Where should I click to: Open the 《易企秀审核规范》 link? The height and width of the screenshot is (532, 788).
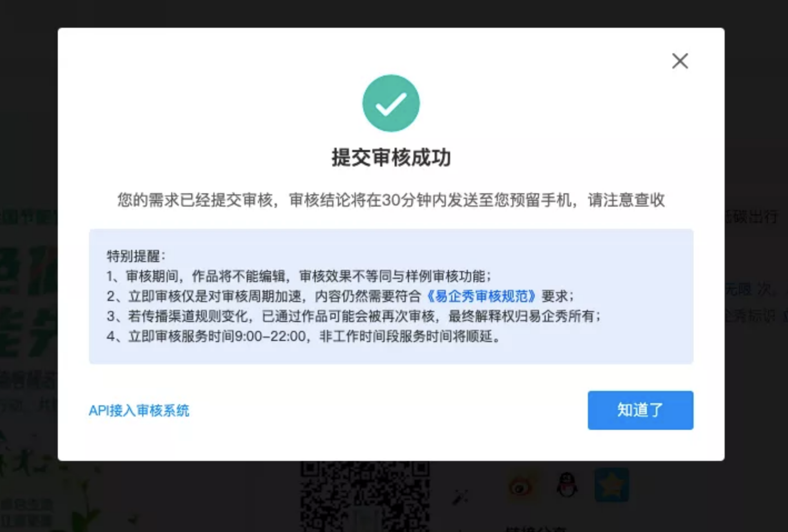482,296
